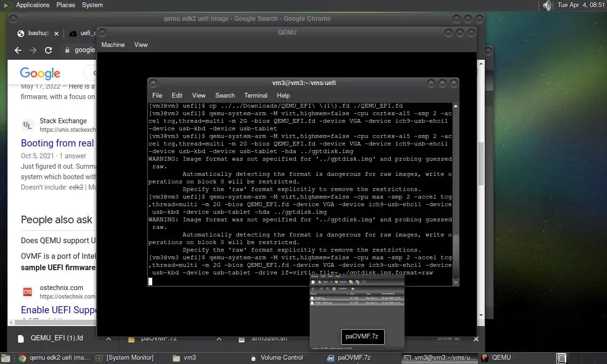This screenshot has height=364, width=607.
Task: Click the terminal scrollbar thumb
Action: [x=456, y=256]
